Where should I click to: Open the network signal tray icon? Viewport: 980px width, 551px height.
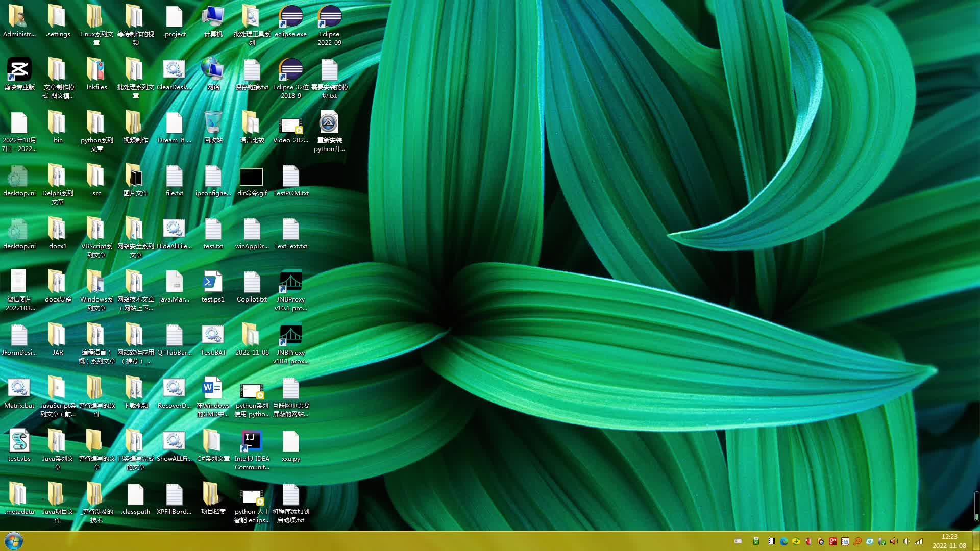point(919,541)
